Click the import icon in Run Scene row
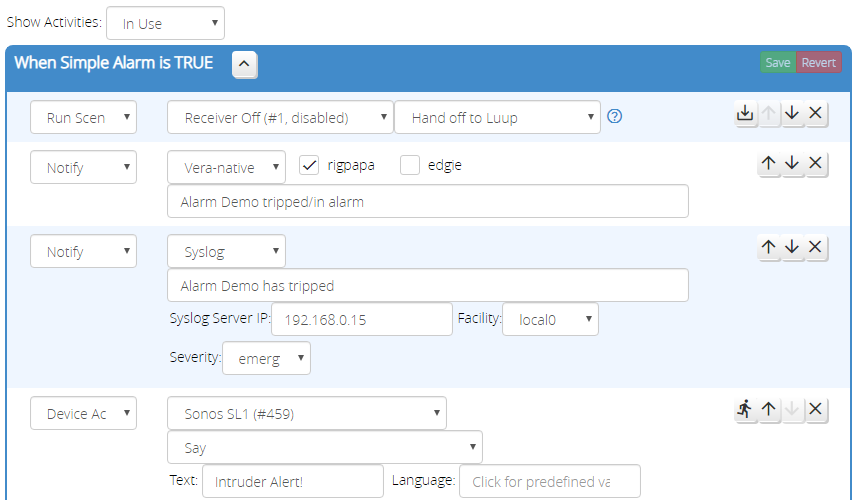The image size is (856, 500). (x=745, y=113)
